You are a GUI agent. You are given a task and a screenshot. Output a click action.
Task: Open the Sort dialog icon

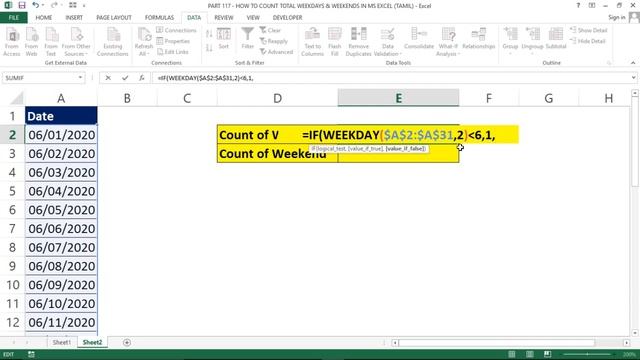224,39
